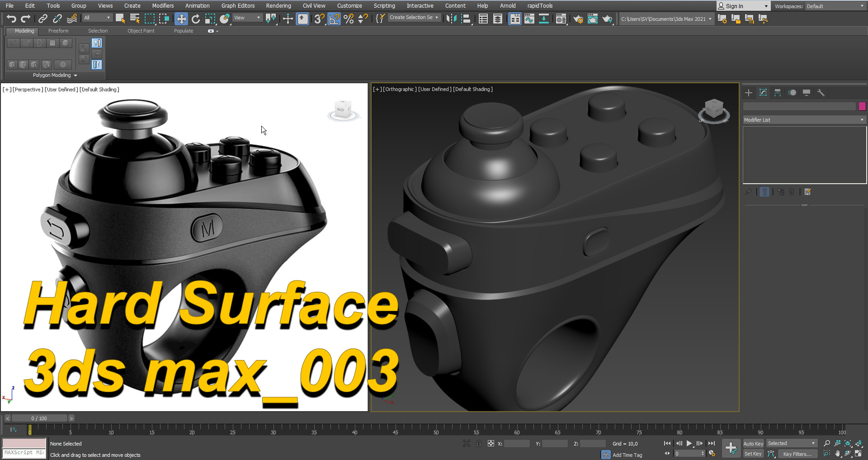The image size is (868, 460).
Task: Open the Curve Editor icon
Action: point(529,19)
